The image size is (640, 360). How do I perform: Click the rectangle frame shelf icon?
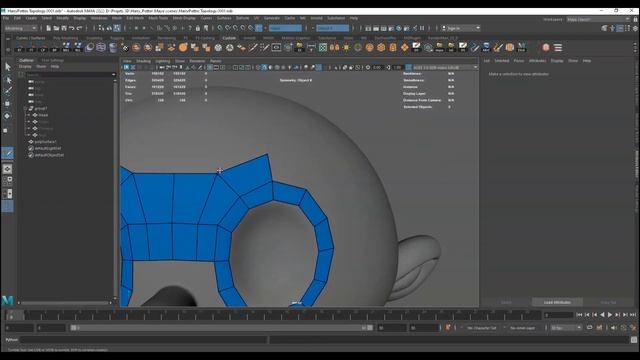click(276, 48)
